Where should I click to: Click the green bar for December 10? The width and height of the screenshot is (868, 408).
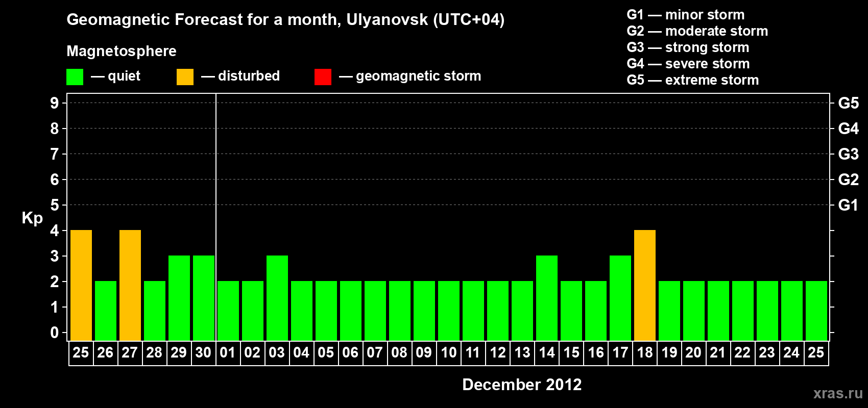(x=449, y=311)
